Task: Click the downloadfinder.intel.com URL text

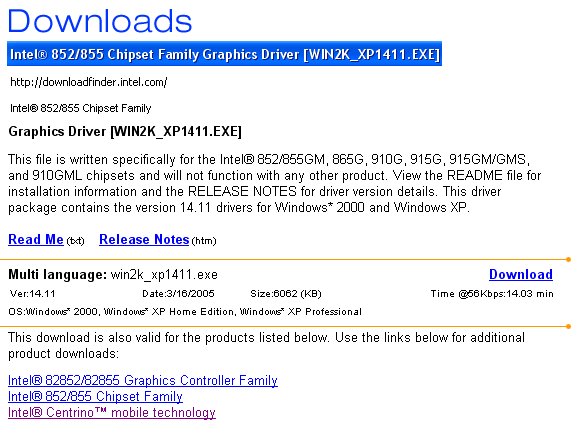Action: coord(89,82)
